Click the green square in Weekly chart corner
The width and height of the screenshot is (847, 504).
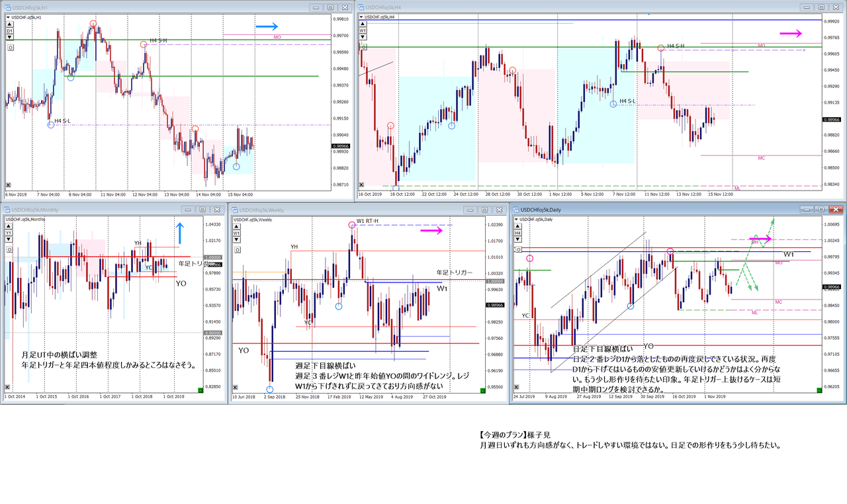(482, 391)
